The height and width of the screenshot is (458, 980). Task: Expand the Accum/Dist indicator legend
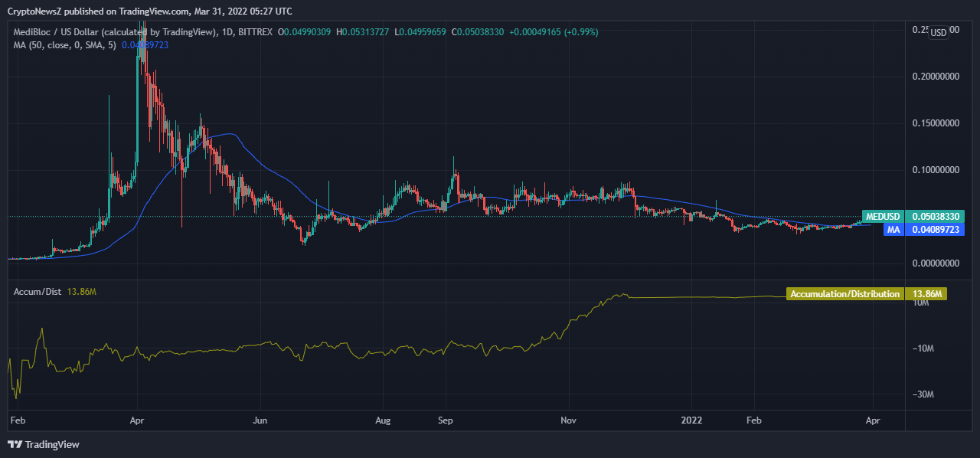38,292
